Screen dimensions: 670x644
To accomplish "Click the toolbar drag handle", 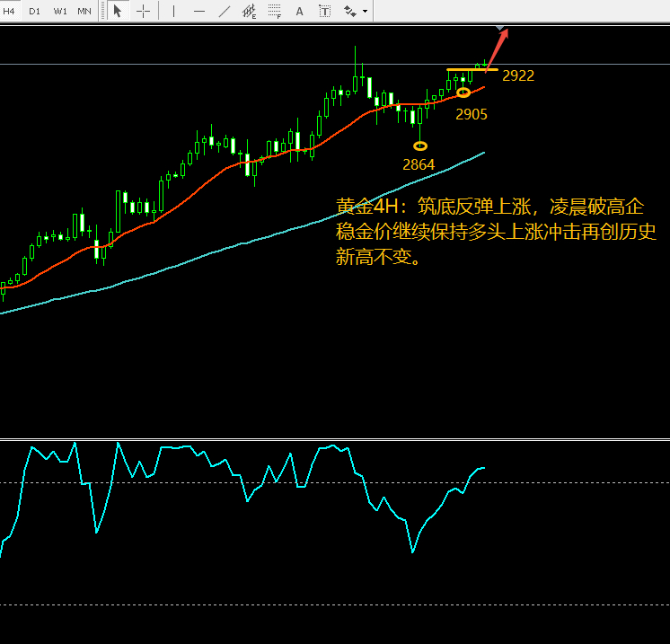I will (x=102, y=11).
